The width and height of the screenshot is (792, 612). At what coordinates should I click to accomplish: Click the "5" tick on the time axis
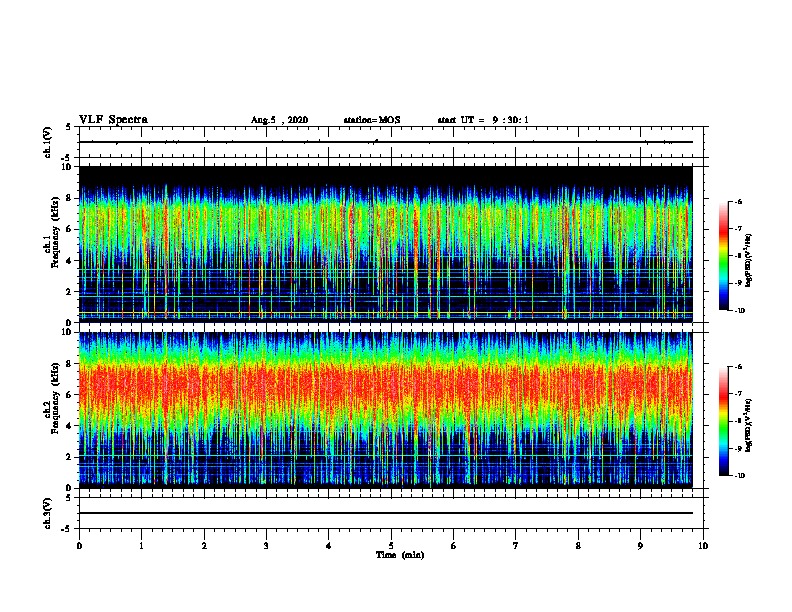tap(391, 546)
